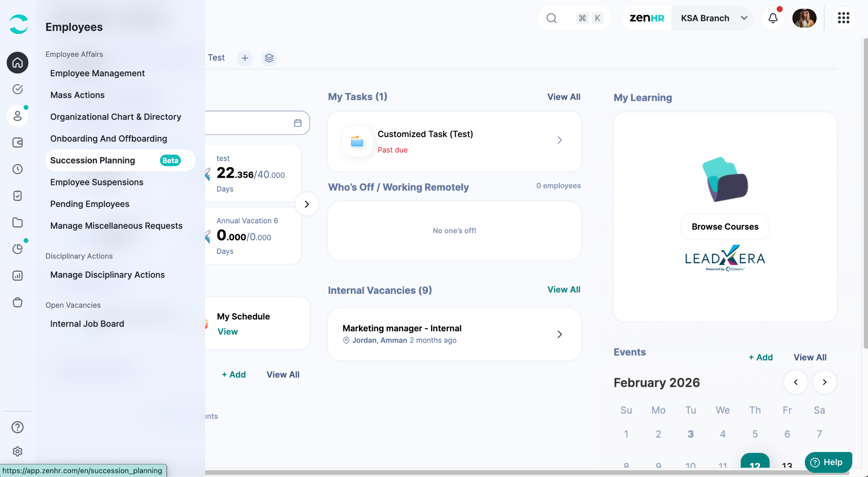Open settings gear in sidebar
Screen dimensions: 868x477
[17, 451]
